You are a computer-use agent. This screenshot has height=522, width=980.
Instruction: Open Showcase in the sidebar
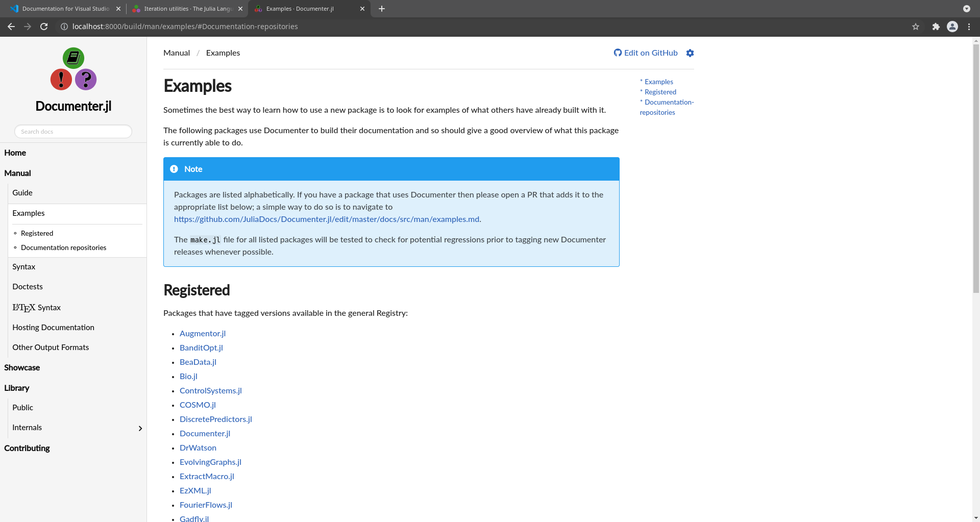point(22,367)
